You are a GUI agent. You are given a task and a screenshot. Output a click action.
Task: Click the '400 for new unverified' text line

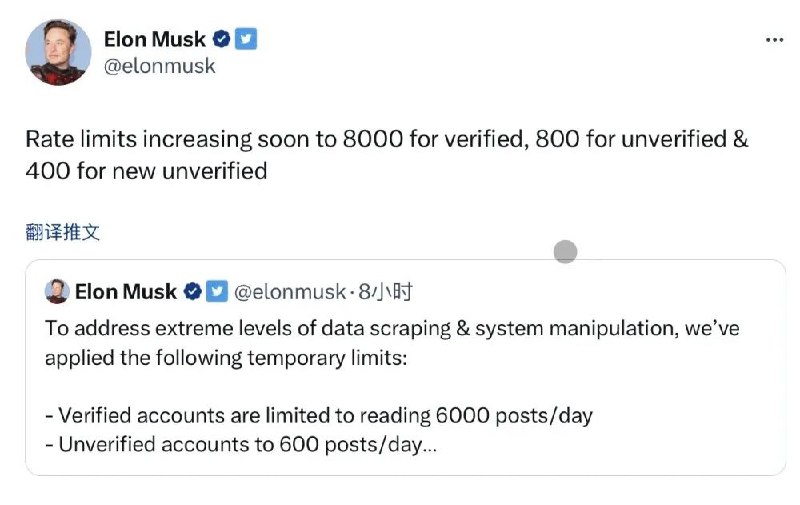pos(146,171)
